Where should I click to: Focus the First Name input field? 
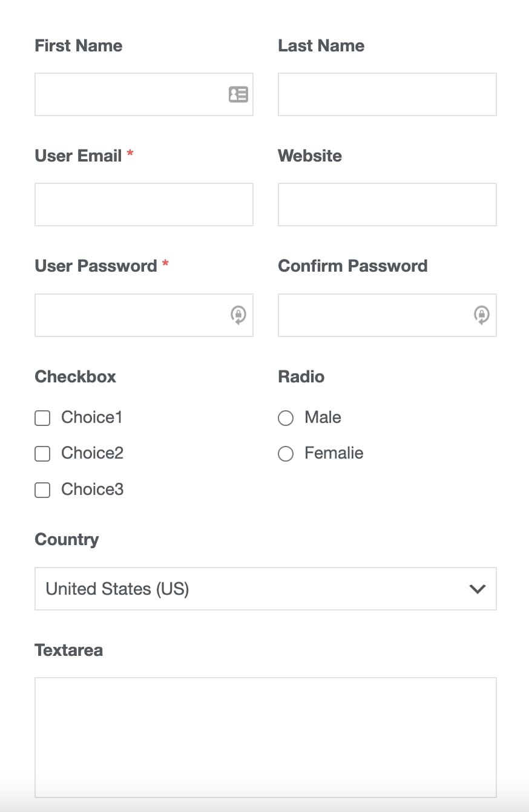tap(144, 94)
